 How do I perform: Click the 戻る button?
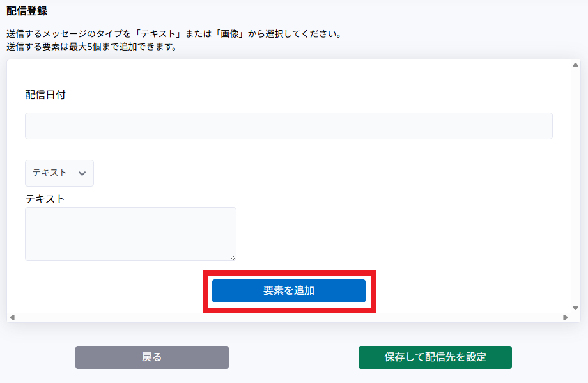point(151,357)
